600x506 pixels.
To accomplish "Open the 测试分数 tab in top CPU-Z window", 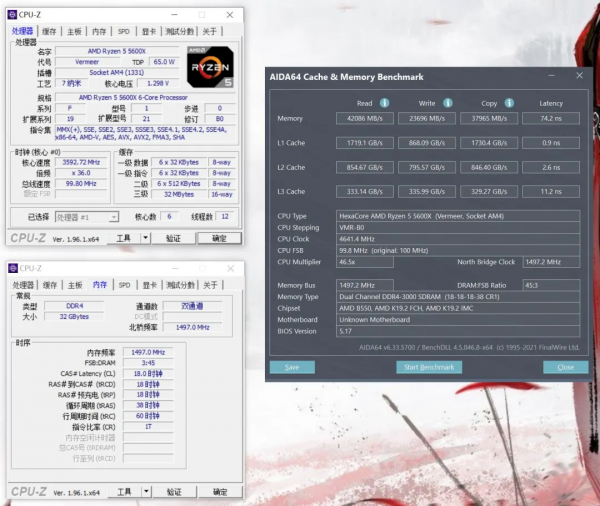I will point(180,32).
